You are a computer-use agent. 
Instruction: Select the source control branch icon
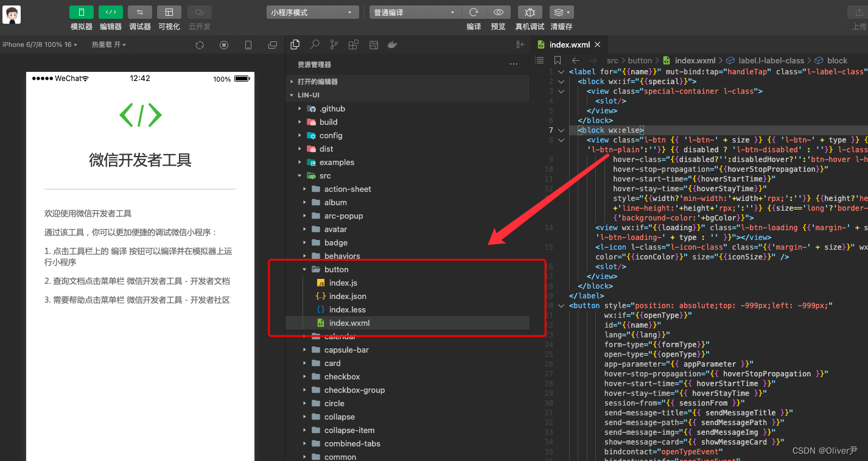pos(334,44)
